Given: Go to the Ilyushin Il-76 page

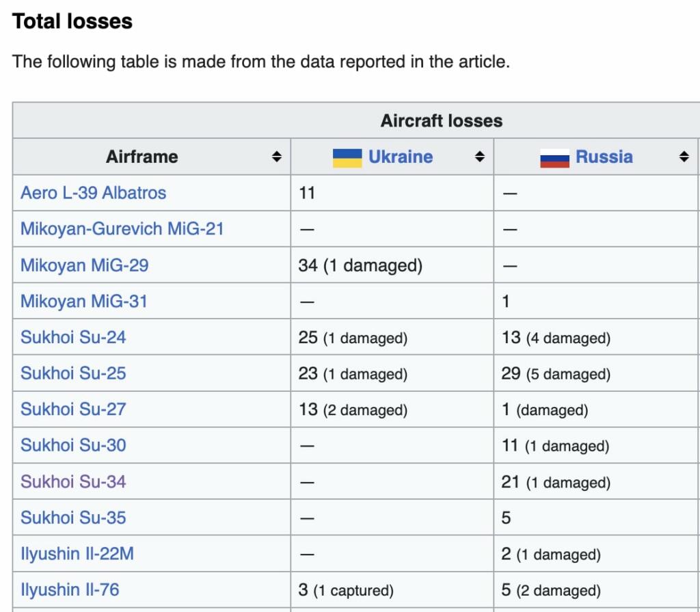Looking at the screenshot, I should [x=70, y=590].
